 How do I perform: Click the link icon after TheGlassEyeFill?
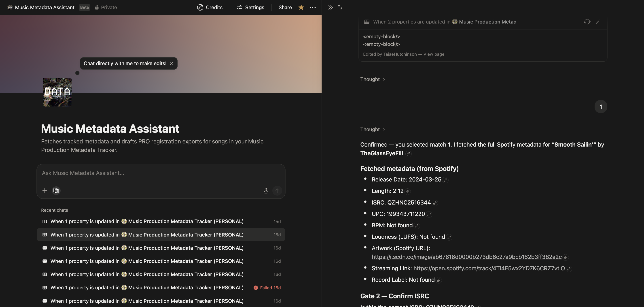tap(409, 154)
